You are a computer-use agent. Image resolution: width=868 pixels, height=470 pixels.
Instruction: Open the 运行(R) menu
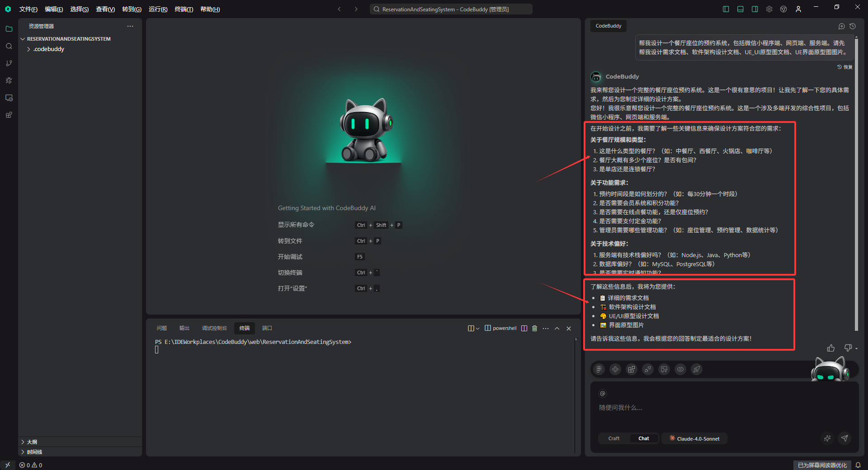[x=158, y=9]
